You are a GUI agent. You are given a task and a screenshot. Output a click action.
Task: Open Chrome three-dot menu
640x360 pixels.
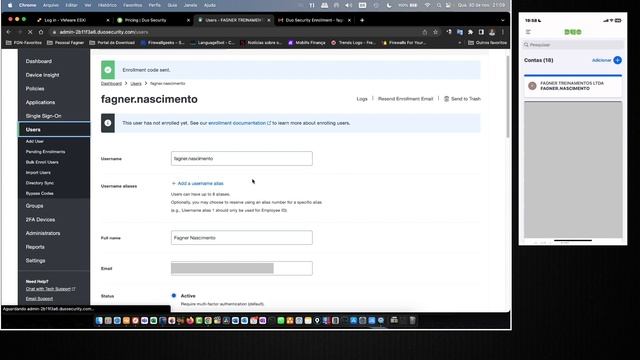[503, 32]
